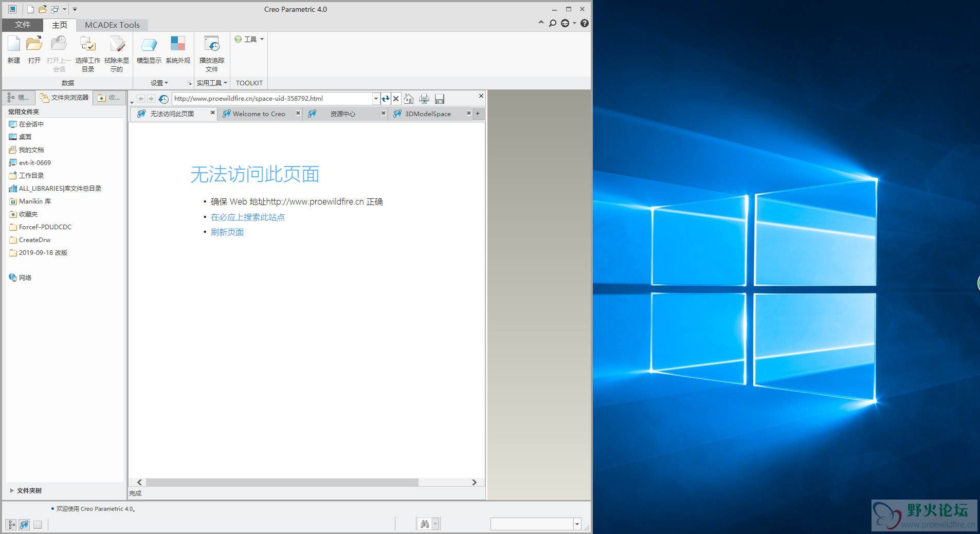
Task: Click the windows switch icon in quick access toolbar
Action: click(55, 9)
